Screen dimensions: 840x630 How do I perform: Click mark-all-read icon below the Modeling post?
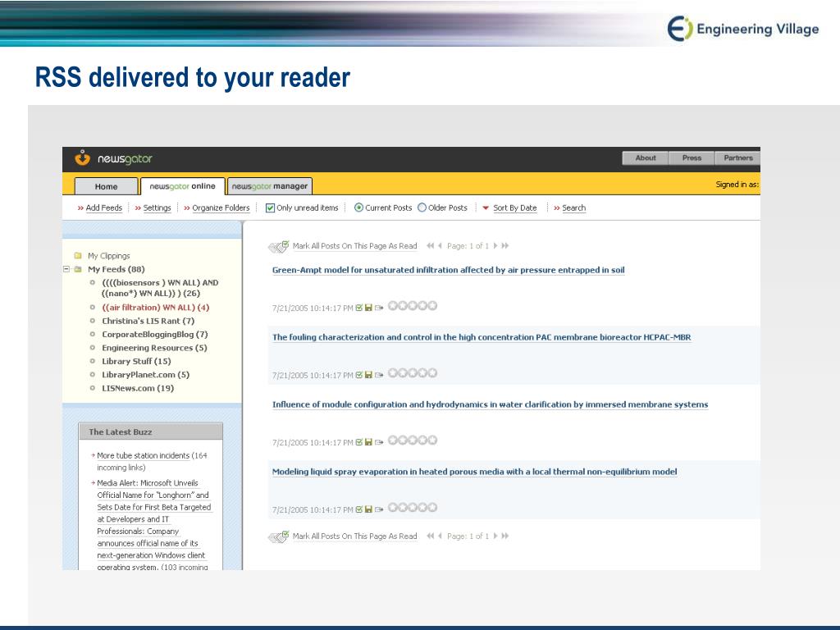[x=278, y=536]
